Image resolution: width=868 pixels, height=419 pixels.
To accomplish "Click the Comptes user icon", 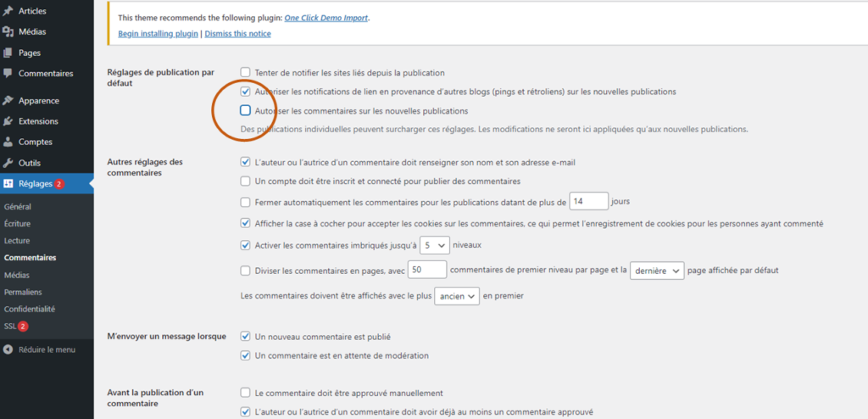I will [x=8, y=142].
